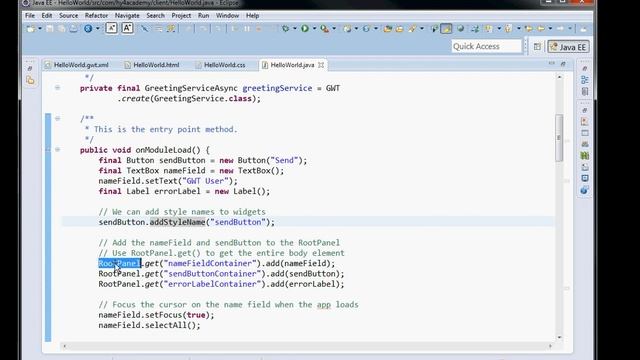Open the Edit menu

click(47, 16)
